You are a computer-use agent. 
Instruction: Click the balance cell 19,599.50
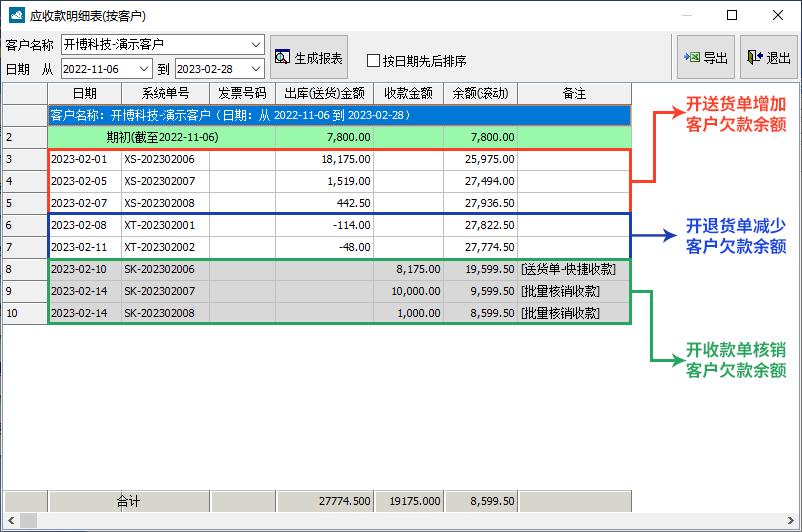[480, 269]
